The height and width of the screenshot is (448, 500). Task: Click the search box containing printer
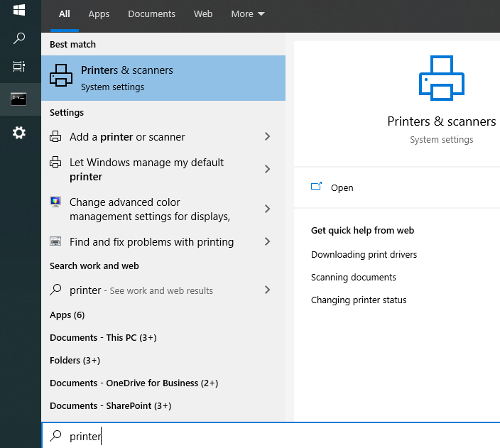270,436
